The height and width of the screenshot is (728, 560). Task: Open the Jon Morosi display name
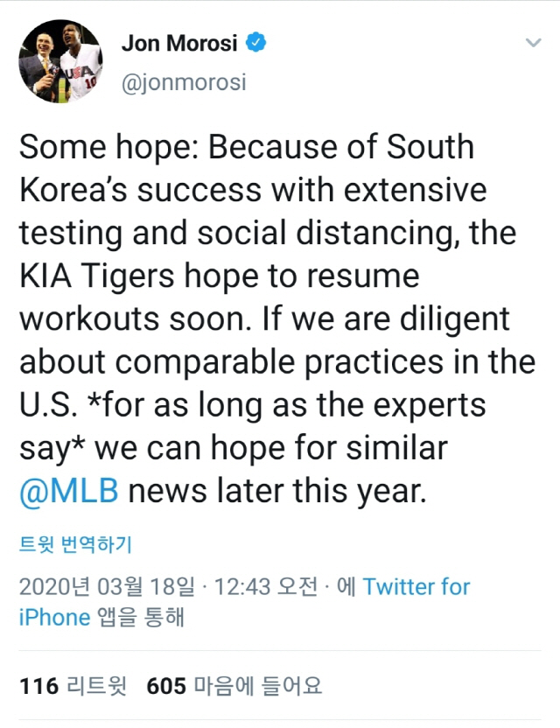point(179,43)
